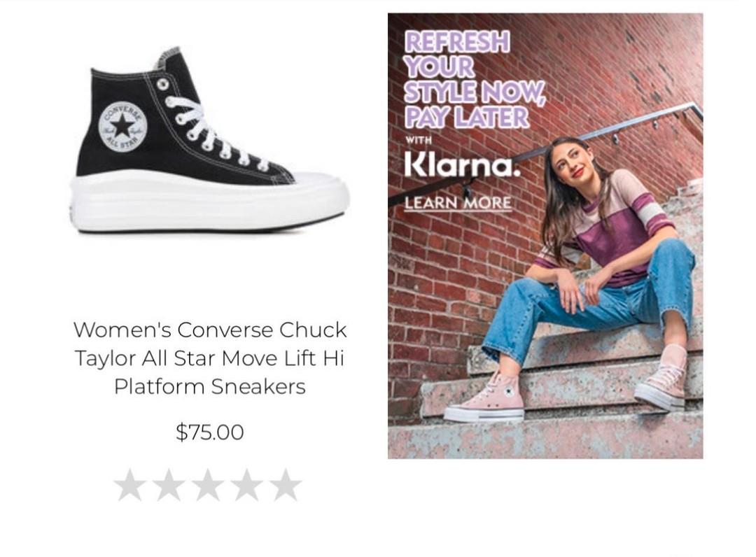Click the pink Converse sneaker on the model's front foot

[490, 399]
